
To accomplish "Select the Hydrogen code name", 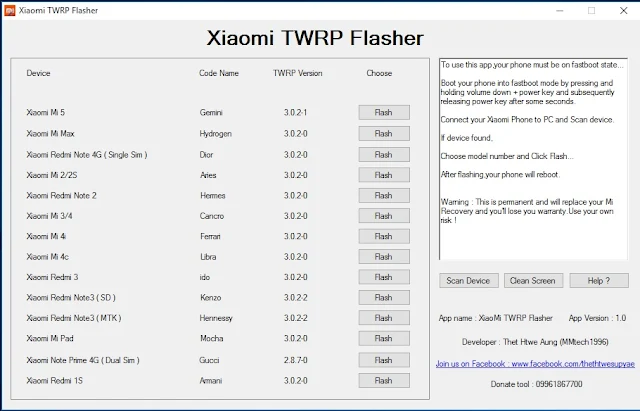I will (216, 134).
